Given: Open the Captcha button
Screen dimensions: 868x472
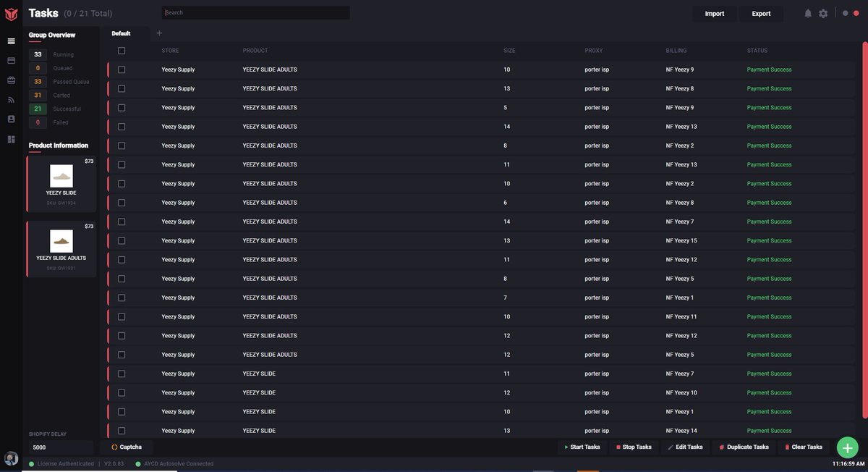Looking at the screenshot, I should 127,447.
